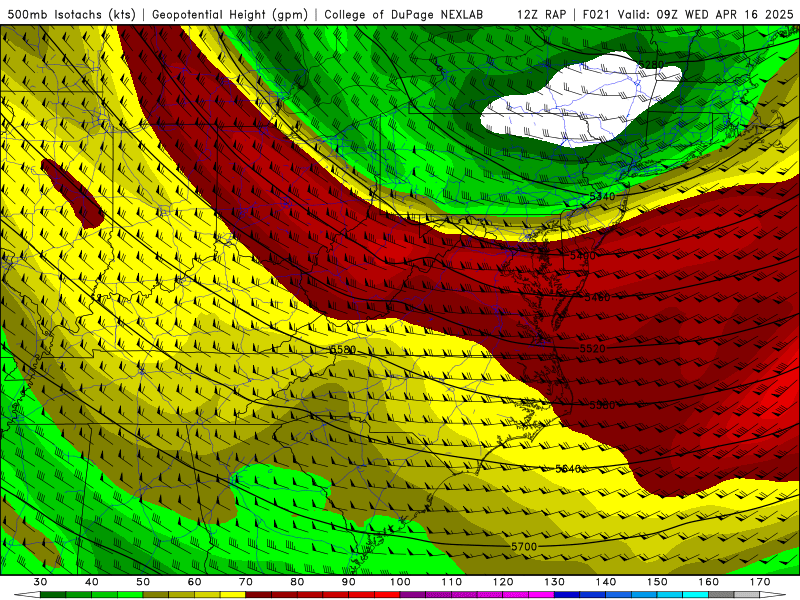Click the 5460 height contour label
The image size is (800, 600).
click(597, 297)
